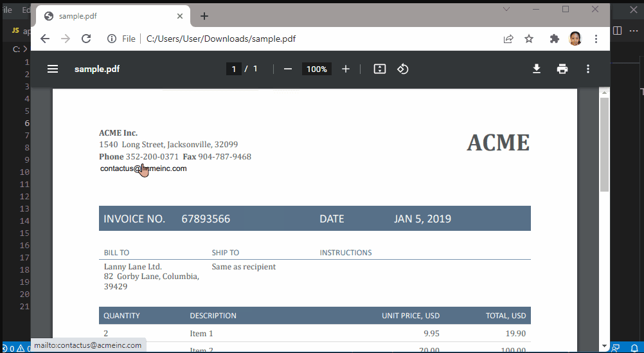Go back to previous page

[x=44, y=39]
